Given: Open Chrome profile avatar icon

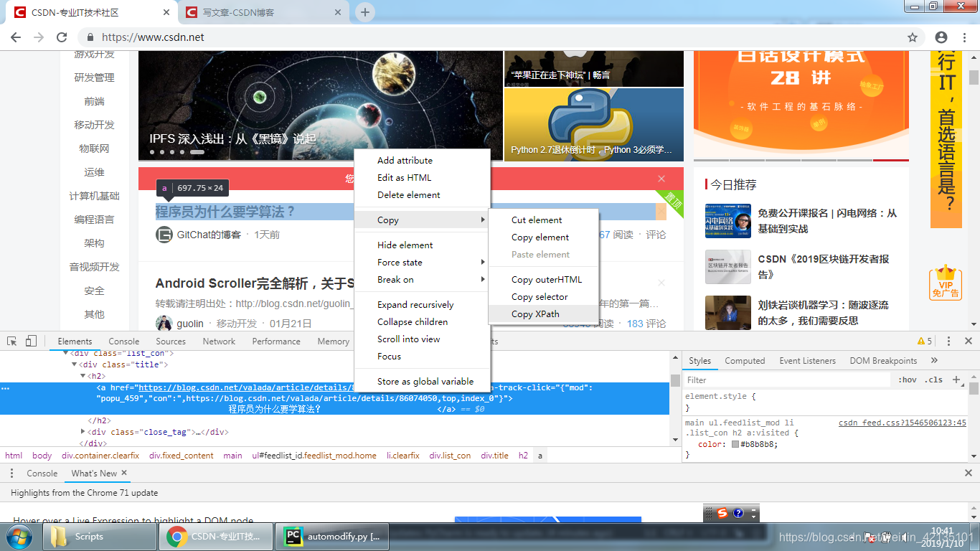Looking at the screenshot, I should [x=941, y=37].
